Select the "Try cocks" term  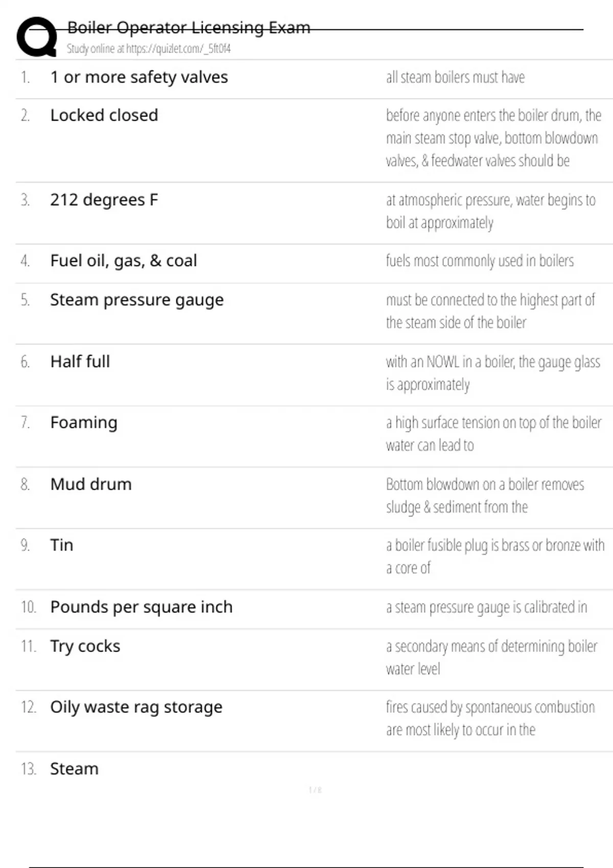click(x=85, y=646)
